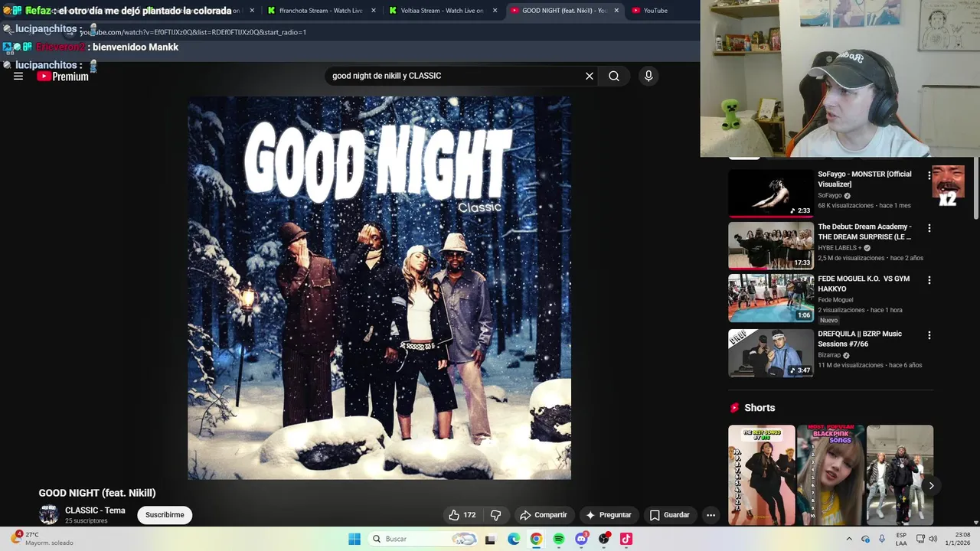Open the volume control in system tray

click(933, 539)
